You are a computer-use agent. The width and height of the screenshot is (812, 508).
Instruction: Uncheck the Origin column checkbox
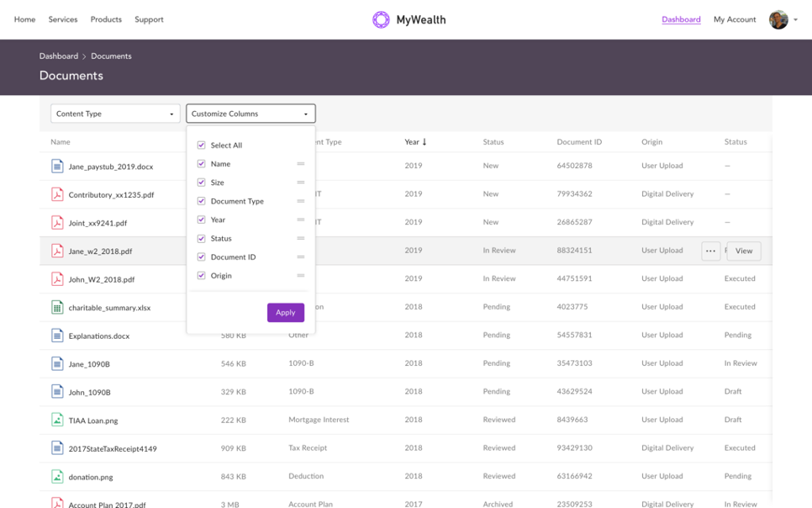click(202, 276)
